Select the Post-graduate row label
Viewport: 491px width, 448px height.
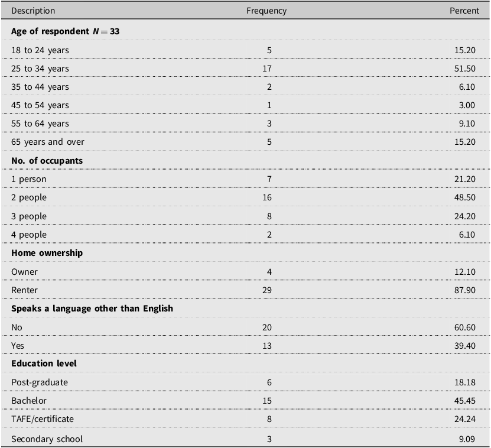pyautogui.click(x=40, y=382)
